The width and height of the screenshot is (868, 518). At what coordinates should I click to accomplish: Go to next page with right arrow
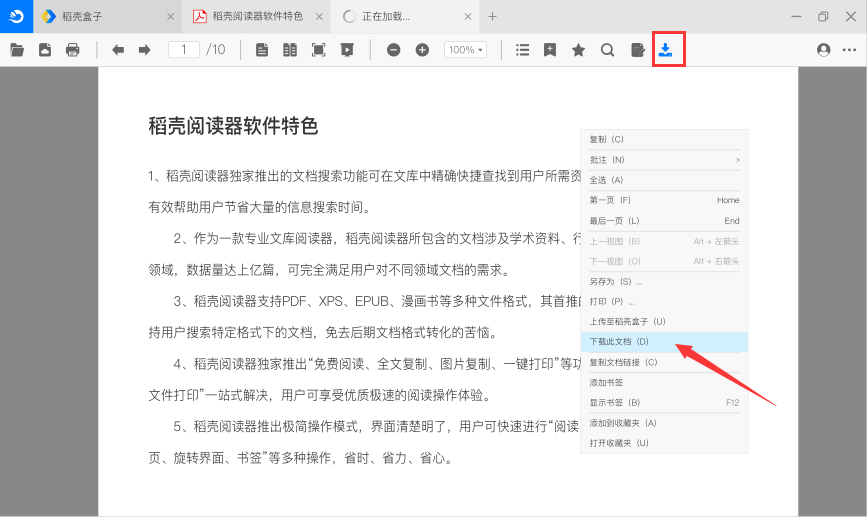coord(144,50)
